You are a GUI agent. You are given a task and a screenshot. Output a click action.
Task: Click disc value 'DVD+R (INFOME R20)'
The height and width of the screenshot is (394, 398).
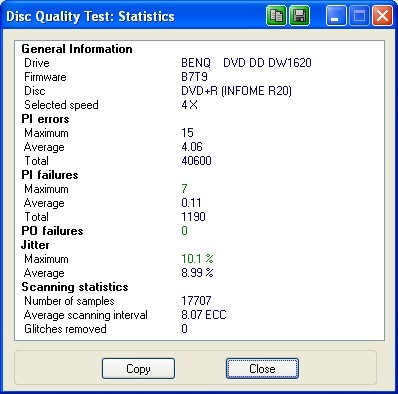[237, 91]
